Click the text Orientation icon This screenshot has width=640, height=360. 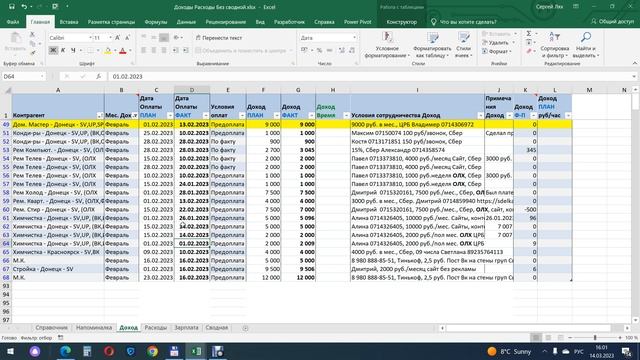click(x=176, y=38)
